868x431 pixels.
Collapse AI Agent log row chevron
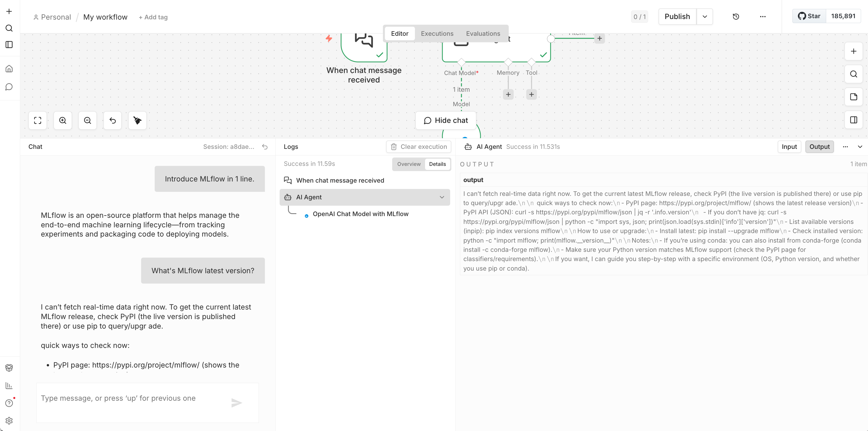[442, 197]
